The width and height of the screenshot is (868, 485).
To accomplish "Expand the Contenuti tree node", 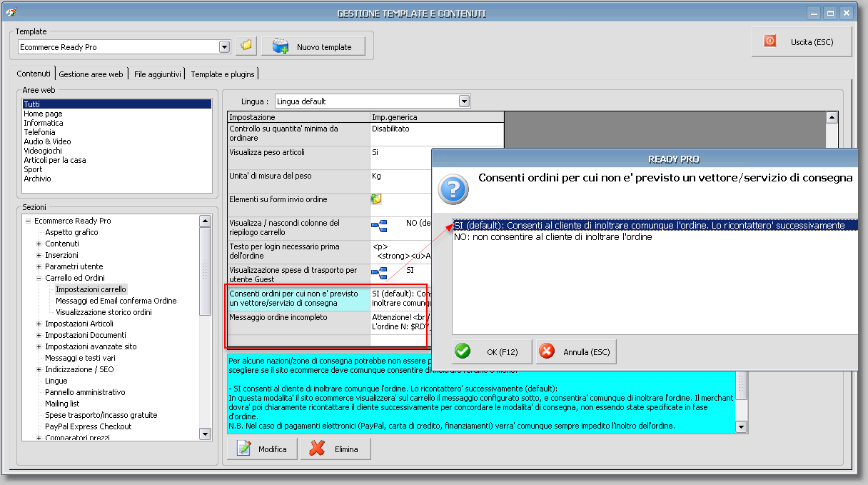I will coord(39,244).
